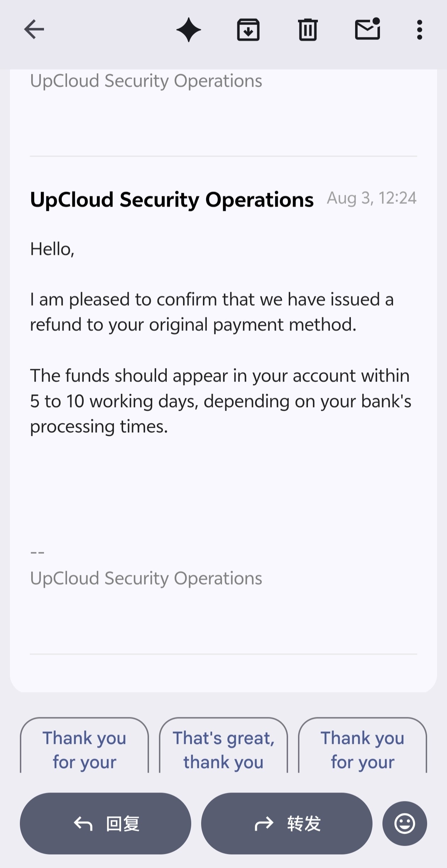The width and height of the screenshot is (447, 868).
Task: Select the first "Thank you for your" smart reply
Action: pos(84,745)
